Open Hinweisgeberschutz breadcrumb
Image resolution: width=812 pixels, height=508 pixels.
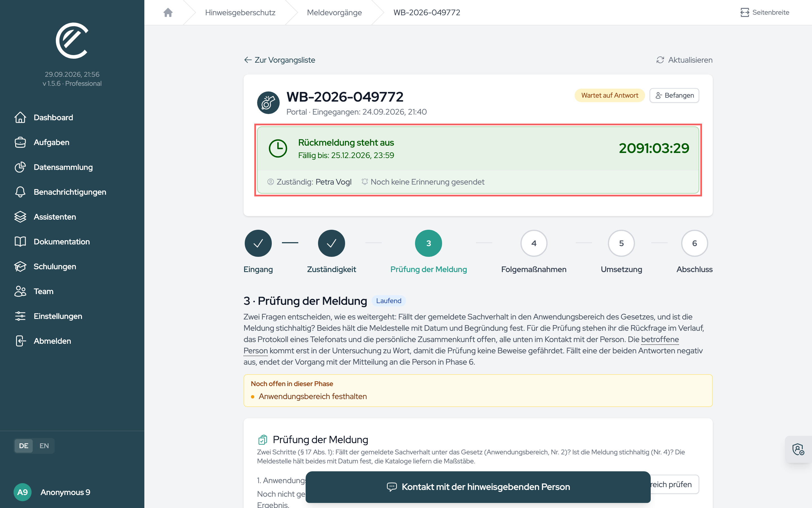point(240,12)
